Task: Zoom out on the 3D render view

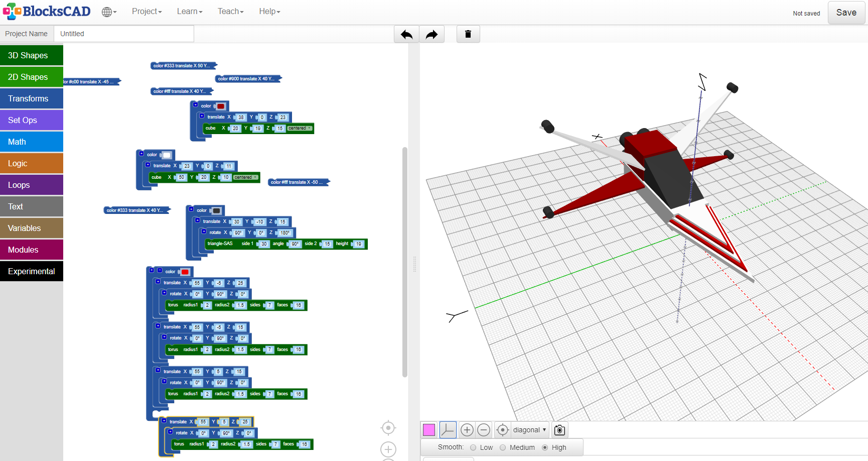Action: 484,430
